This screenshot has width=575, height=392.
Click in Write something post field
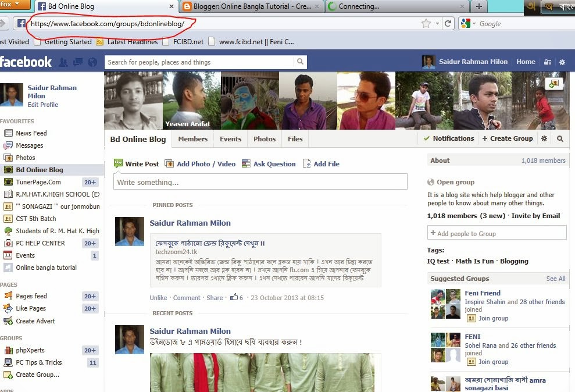pos(260,182)
